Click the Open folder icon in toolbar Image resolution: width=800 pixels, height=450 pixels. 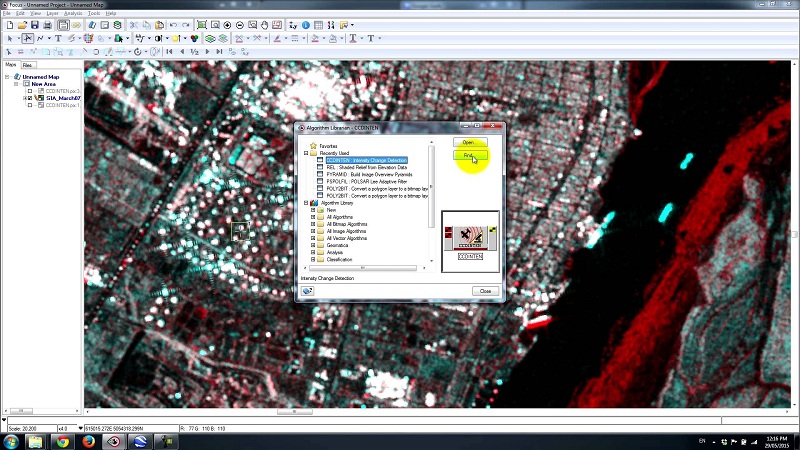click(x=22, y=24)
